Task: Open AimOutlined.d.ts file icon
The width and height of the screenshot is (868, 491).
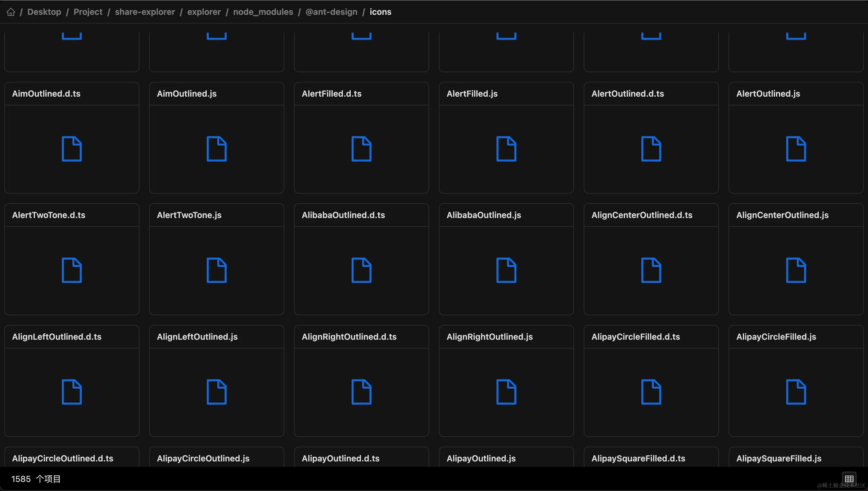Action: [72, 149]
